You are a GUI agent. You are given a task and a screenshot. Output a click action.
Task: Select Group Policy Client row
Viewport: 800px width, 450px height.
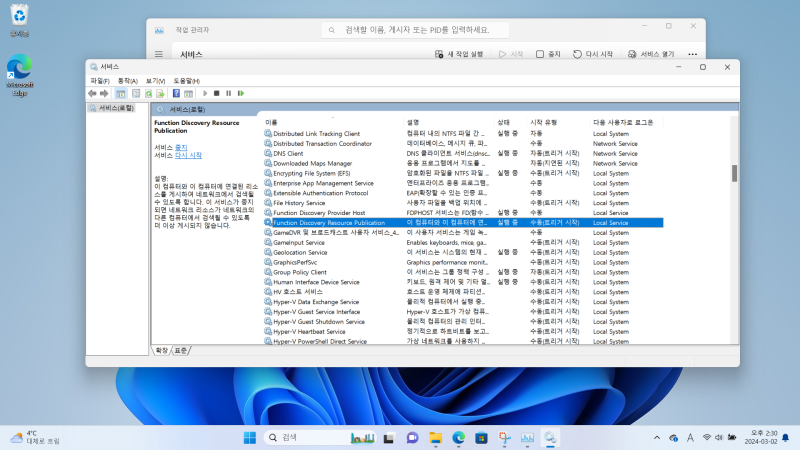pyautogui.click(x=463, y=272)
